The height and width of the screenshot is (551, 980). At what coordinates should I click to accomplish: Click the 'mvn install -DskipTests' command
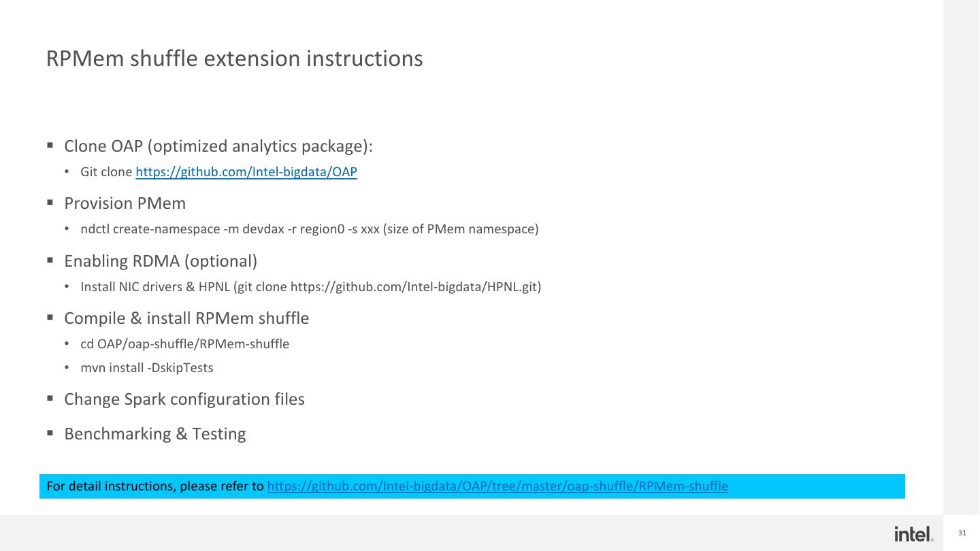(x=146, y=368)
